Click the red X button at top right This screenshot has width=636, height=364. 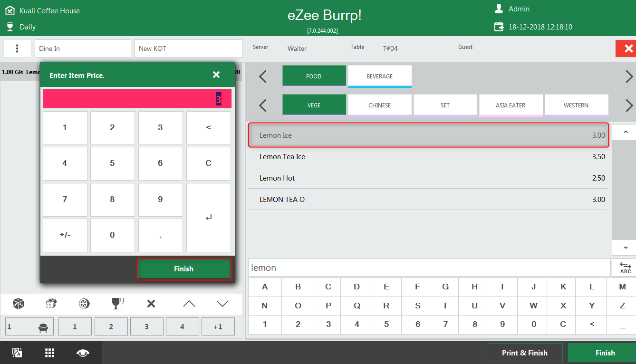click(x=627, y=48)
